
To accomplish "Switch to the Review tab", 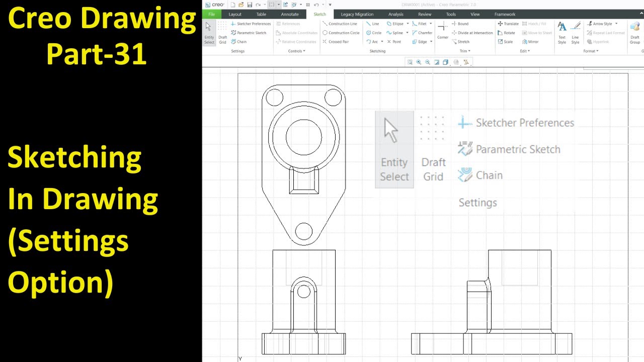I will click(425, 14).
